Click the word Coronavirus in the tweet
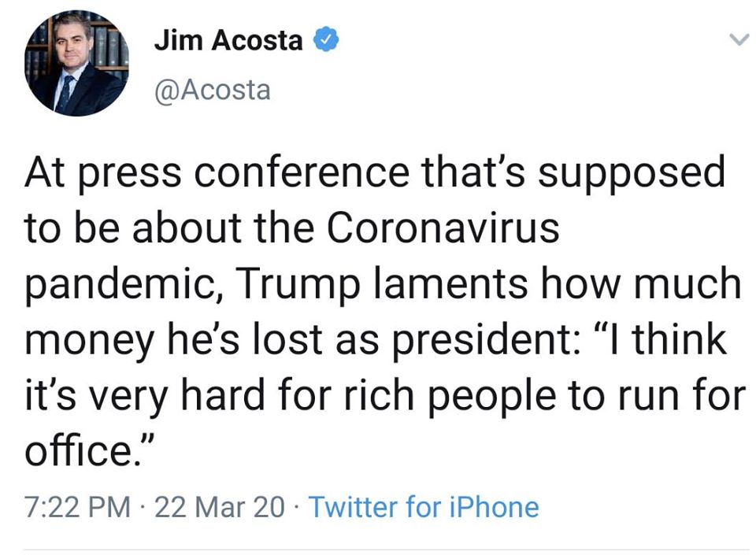 click(442, 229)
